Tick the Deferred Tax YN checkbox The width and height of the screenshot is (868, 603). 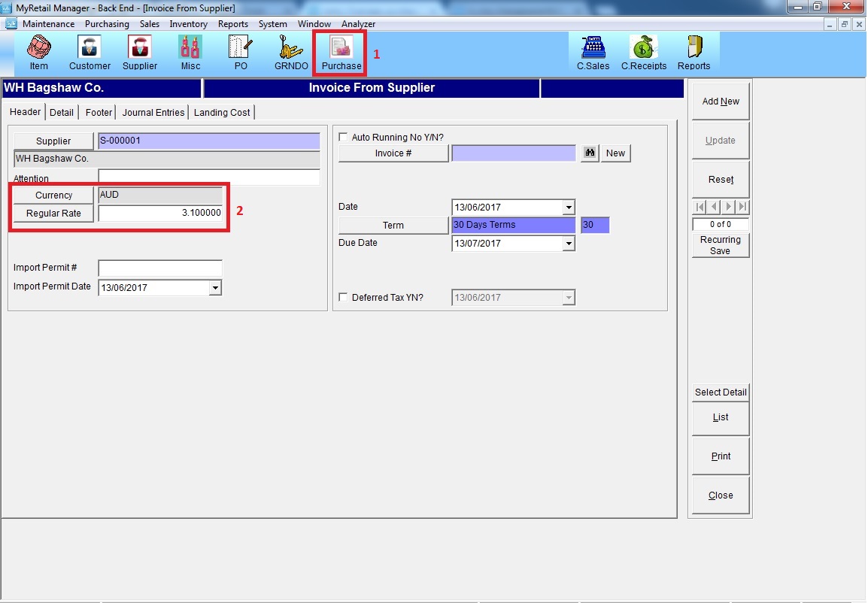point(344,298)
